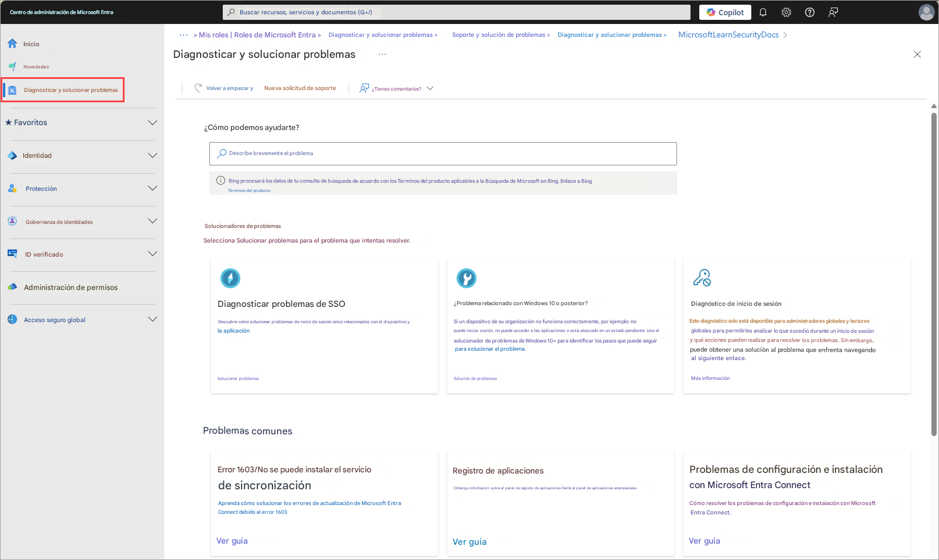
Task: Open the breadcrumb ellipsis menu
Action: (184, 35)
